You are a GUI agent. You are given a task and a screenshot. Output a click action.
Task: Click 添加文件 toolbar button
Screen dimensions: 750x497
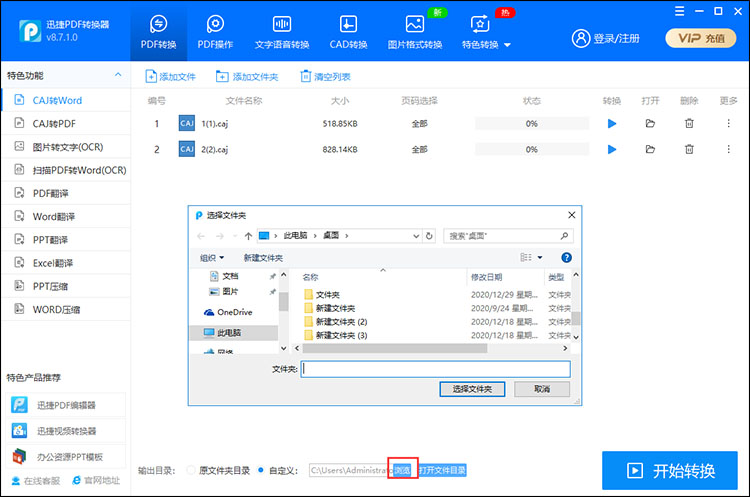[x=170, y=77]
